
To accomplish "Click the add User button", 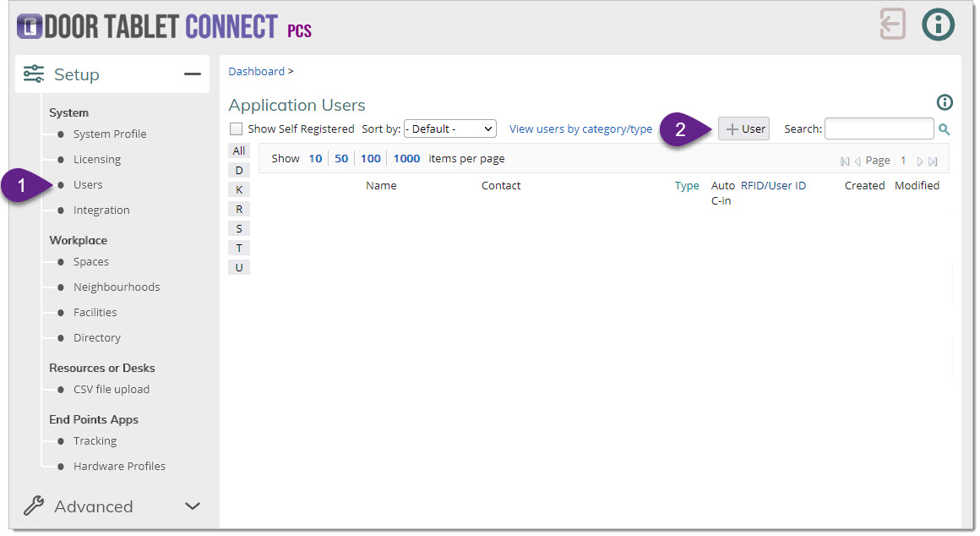I will pyautogui.click(x=744, y=129).
